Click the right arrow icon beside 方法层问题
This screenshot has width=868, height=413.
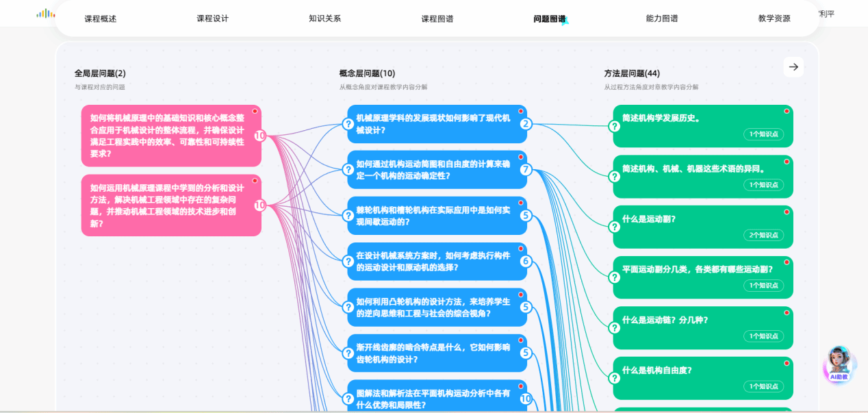[793, 67]
